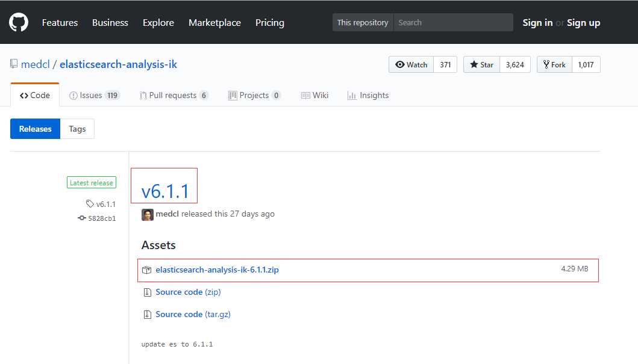The height and width of the screenshot is (364, 638).
Task: Fork the repository
Action: tap(554, 65)
